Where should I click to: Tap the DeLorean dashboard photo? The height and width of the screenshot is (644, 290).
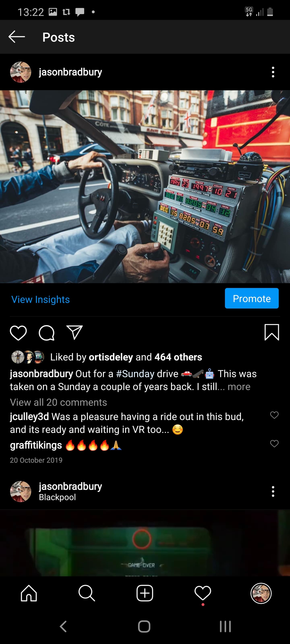pyautogui.click(x=145, y=187)
